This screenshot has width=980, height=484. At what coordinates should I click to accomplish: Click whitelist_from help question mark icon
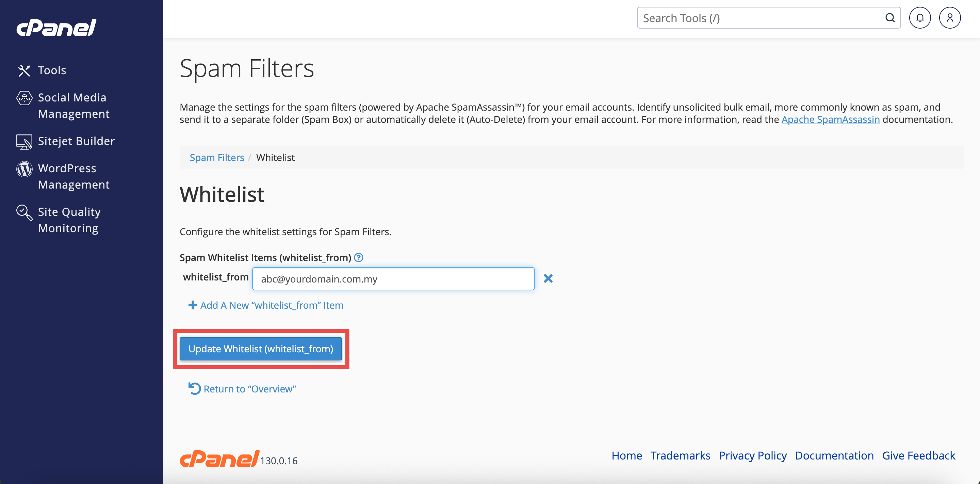pyautogui.click(x=358, y=258)
